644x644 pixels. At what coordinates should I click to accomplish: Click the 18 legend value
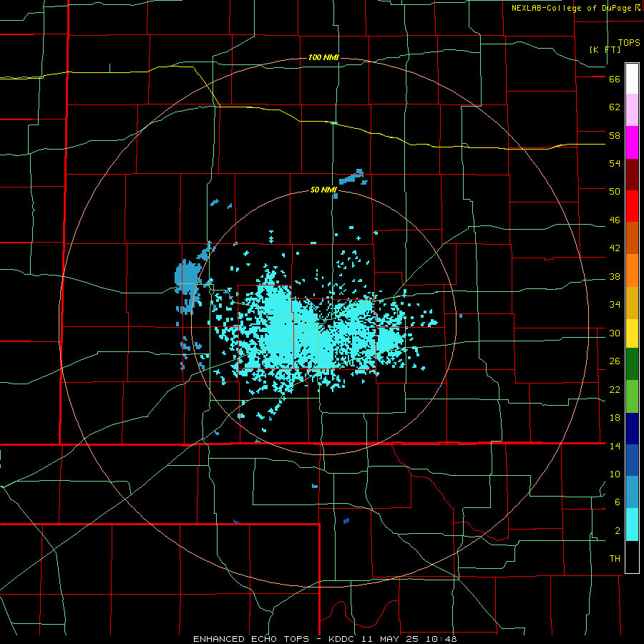coord(615,418)
